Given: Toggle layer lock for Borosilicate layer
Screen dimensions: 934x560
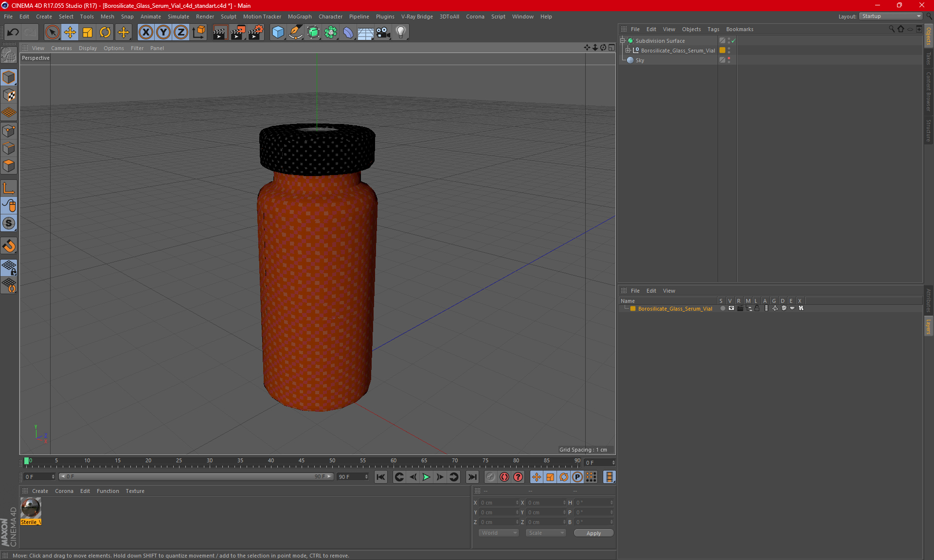Looking at the screenshot, I should [x=757, y=308].
